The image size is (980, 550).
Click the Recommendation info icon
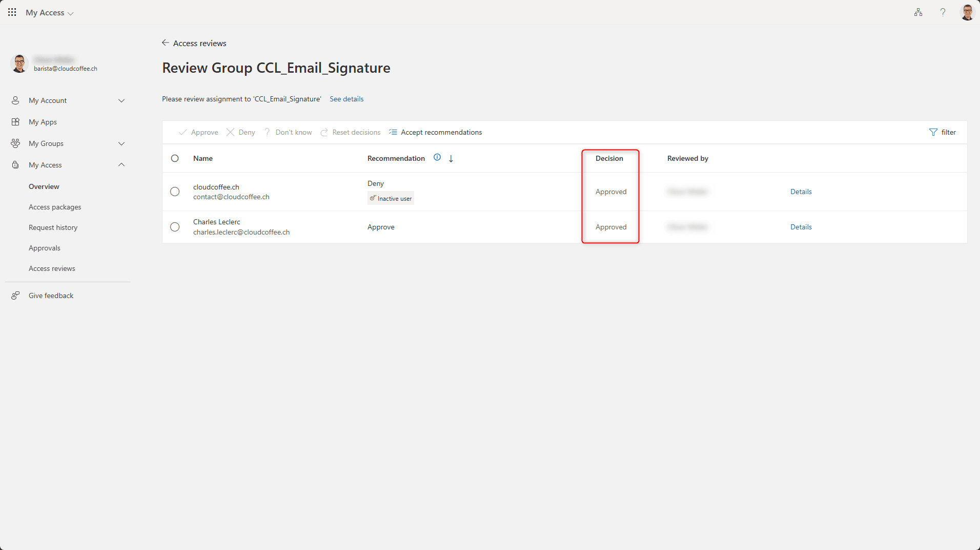pos(437,158)
